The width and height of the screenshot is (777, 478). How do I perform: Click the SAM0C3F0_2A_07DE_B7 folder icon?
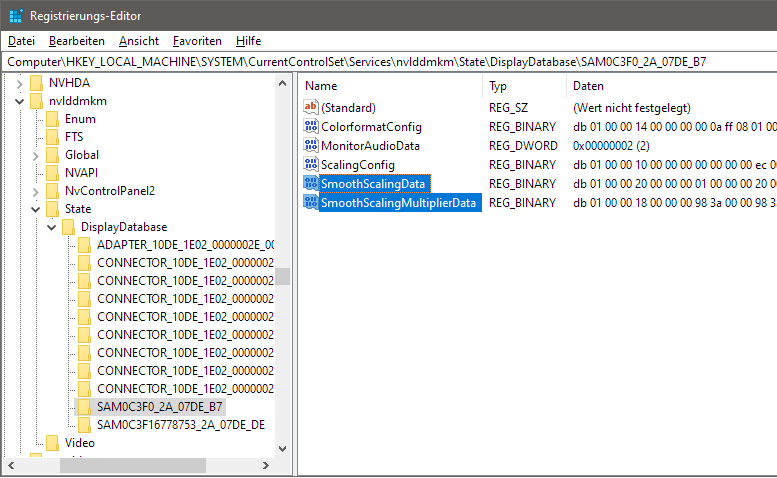click(85, 407)
